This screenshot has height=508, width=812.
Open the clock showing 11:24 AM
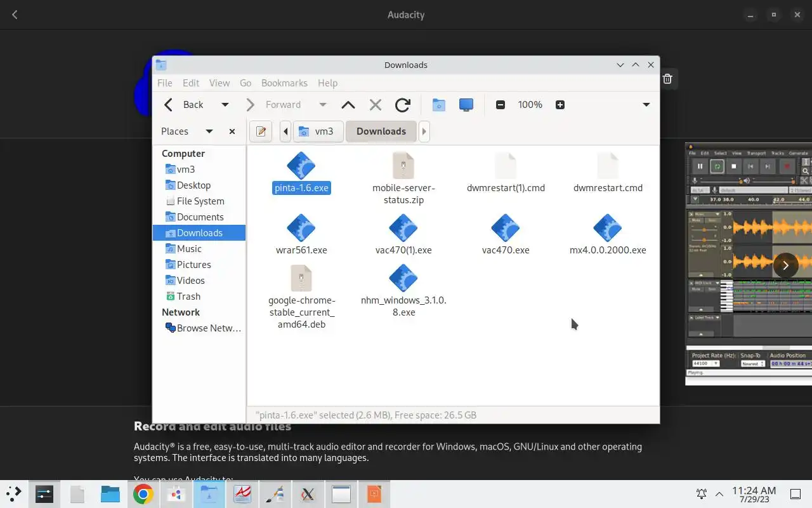click(x=754, y=494)
